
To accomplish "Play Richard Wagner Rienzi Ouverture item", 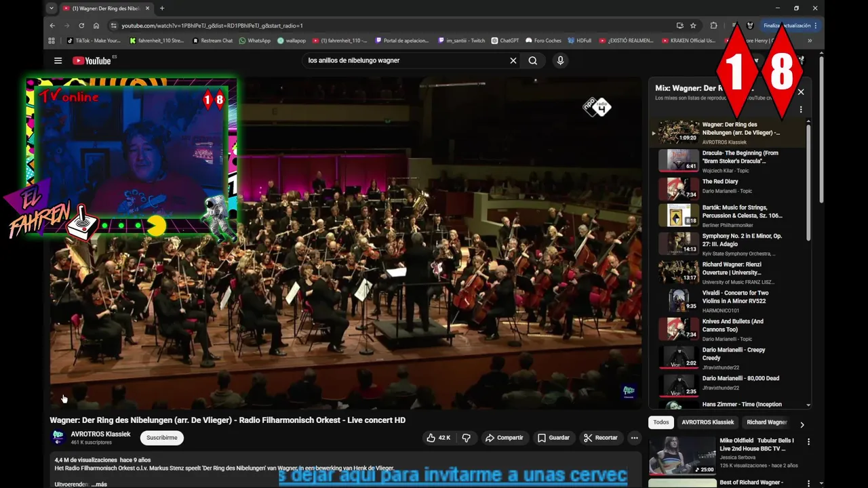I will [x=728, y=273].
